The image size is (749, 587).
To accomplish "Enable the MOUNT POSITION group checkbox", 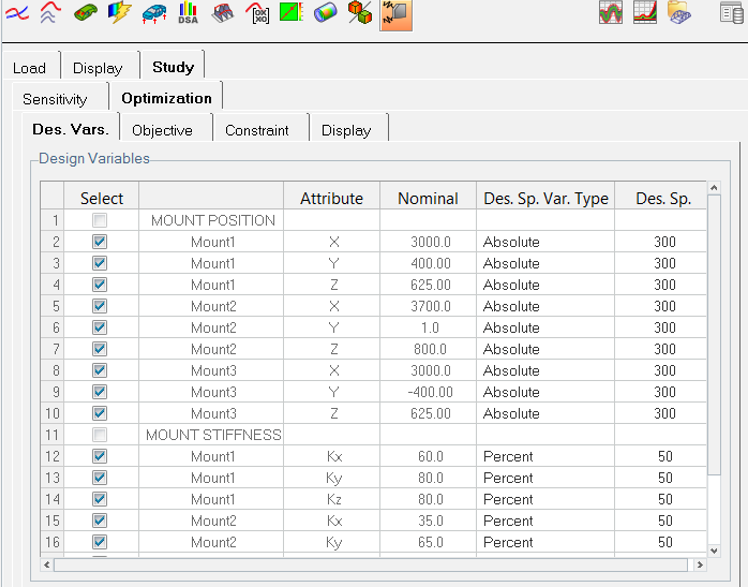I will coord(100,220).
